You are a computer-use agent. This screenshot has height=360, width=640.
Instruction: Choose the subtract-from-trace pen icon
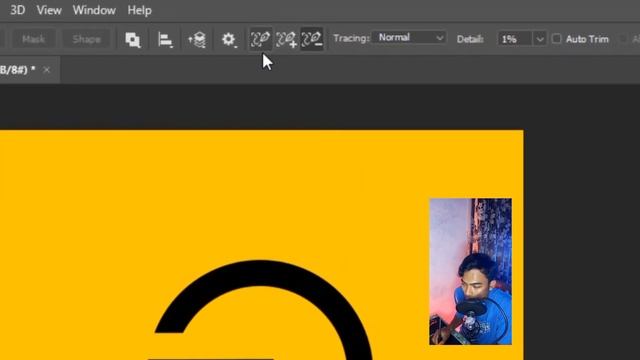click(x=312, y=39)
